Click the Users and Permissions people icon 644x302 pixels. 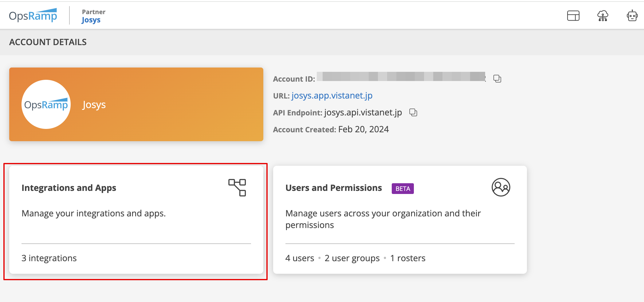tap(501, 187)
